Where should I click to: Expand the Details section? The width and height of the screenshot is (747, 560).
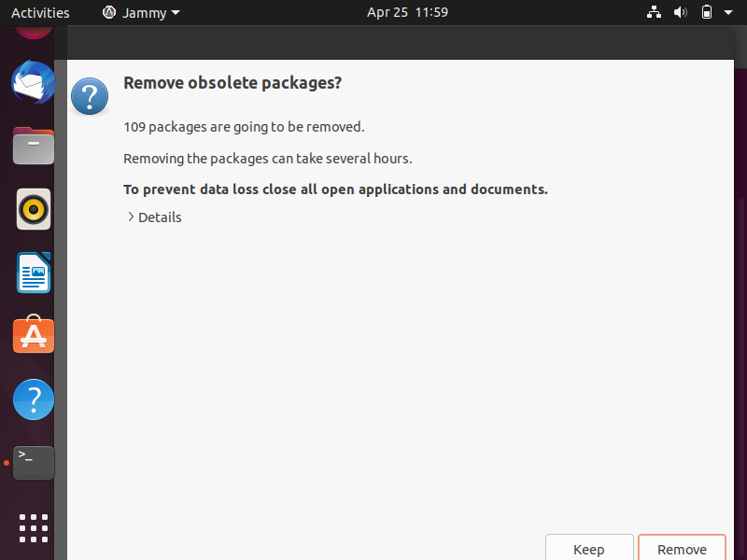154,217
